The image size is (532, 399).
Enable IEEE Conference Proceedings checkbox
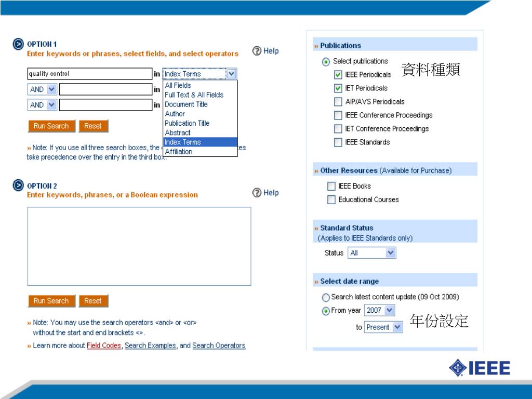(x=338, y=115)
